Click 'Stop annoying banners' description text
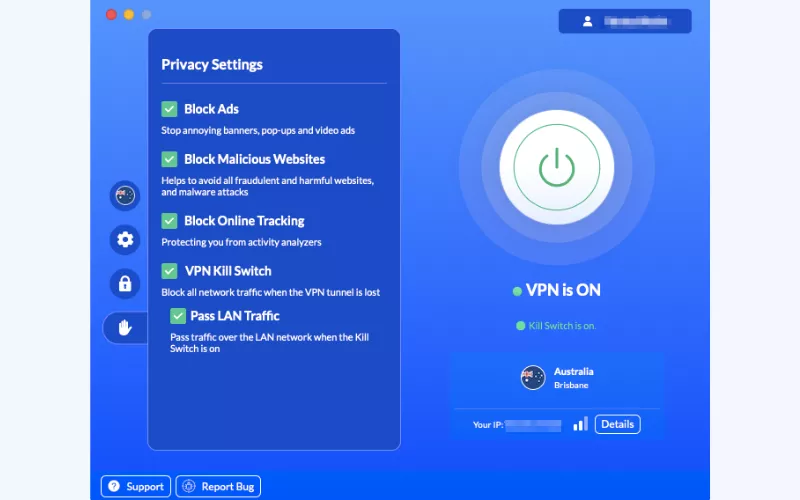The image size is (800, 500). point(258,131)
